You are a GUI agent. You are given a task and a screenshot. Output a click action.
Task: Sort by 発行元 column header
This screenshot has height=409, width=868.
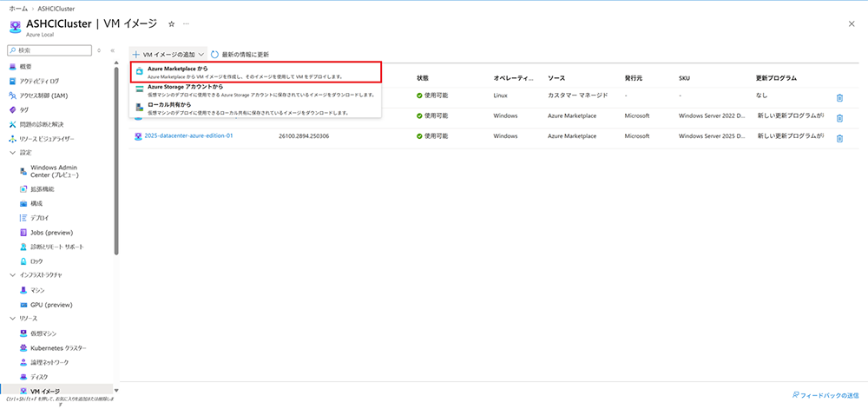[x=633, y=78]
